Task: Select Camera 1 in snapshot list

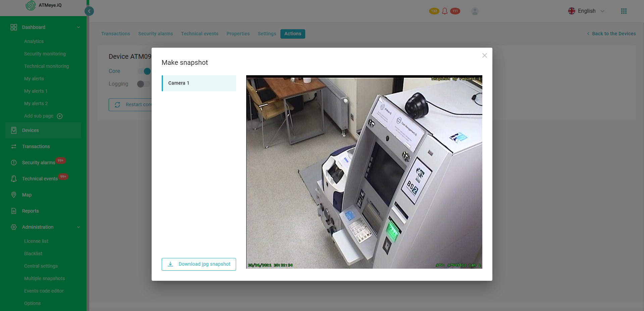Action: pyautogui.click(x=199, y=83)
